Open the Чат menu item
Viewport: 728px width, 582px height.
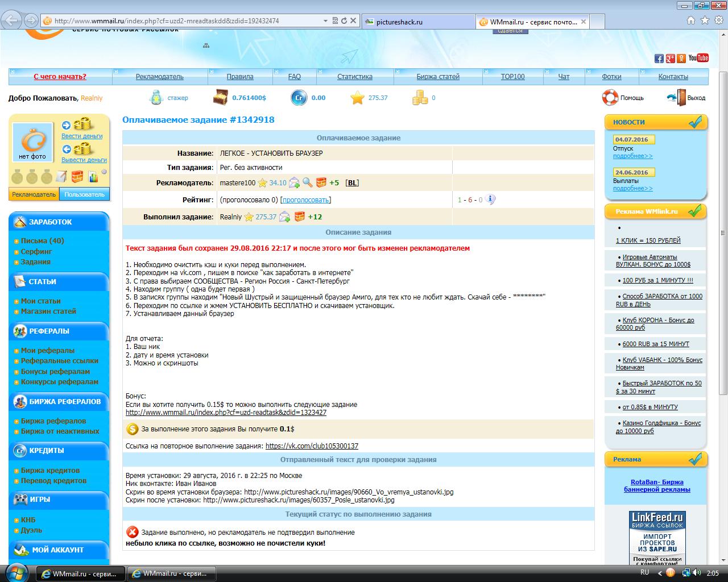pyautogui.click(x=564, y=76)
